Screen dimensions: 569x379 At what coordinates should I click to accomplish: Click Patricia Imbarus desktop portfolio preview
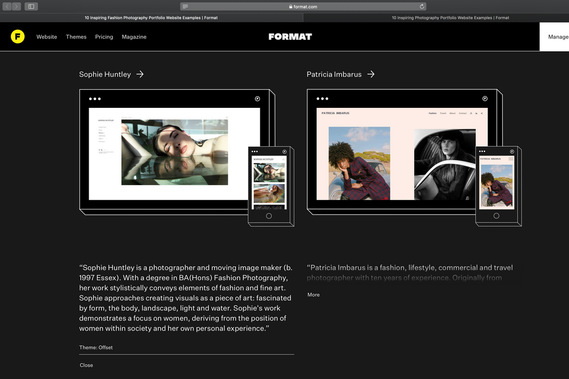click(402, 154)
